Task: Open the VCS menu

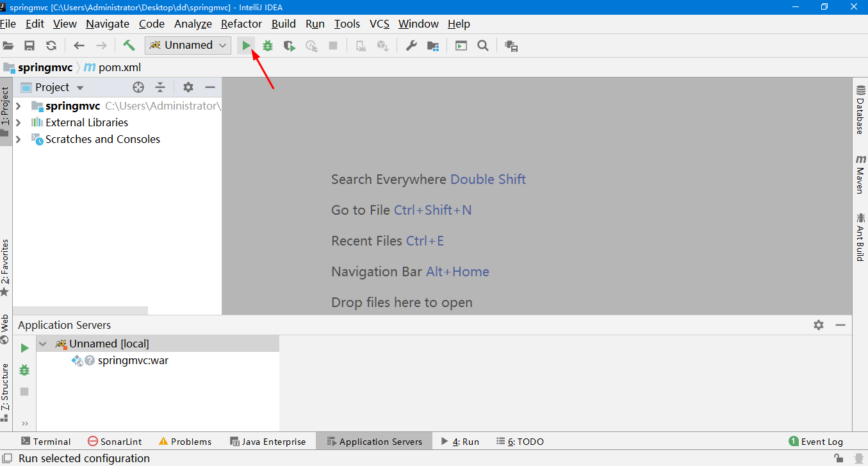Action: [379, 24]
